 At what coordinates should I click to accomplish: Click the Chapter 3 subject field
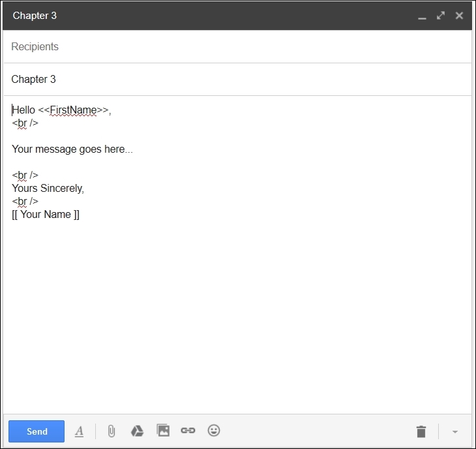click(x=237, y=79)
